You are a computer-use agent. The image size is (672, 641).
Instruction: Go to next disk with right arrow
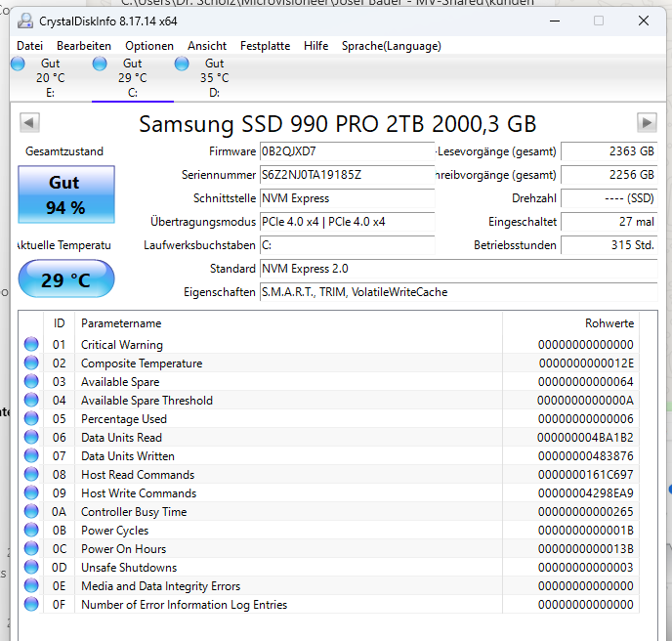(647, 123)
